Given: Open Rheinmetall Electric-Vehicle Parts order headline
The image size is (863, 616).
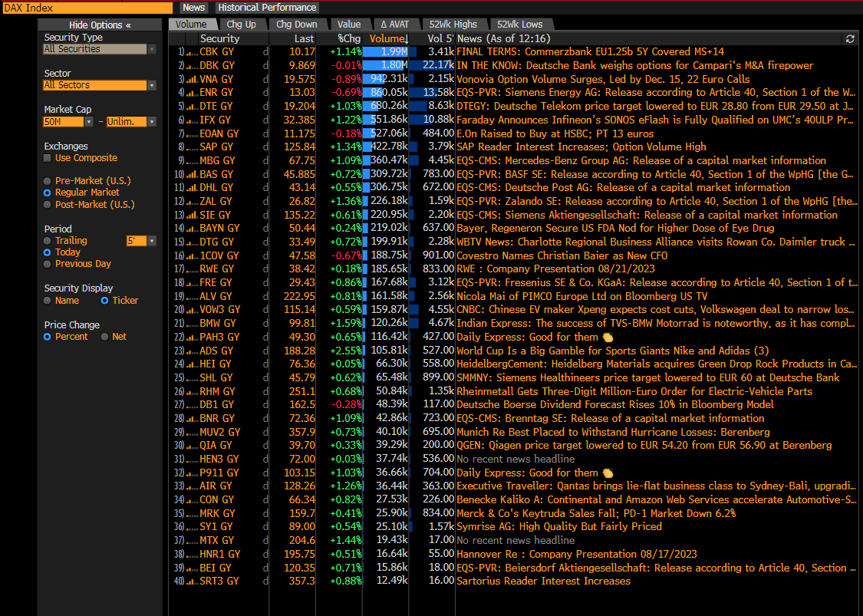Looking at the screenshot, I should [634, 391].
